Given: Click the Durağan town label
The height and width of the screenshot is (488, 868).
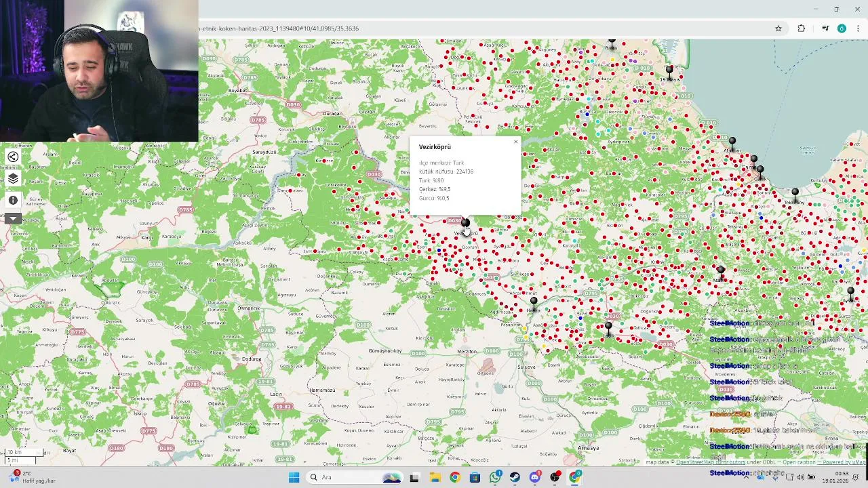Looking at the screenshot, I should (332, 113).
